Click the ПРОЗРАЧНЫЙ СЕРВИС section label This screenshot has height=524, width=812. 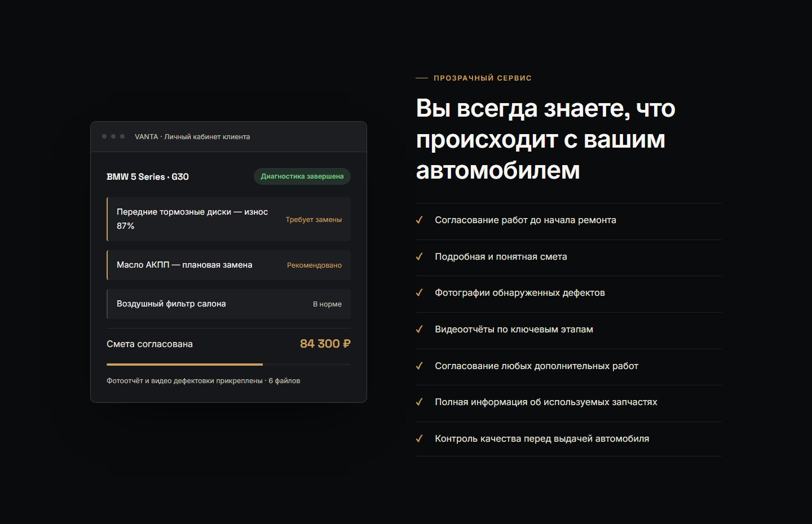(x=483, y=78)
